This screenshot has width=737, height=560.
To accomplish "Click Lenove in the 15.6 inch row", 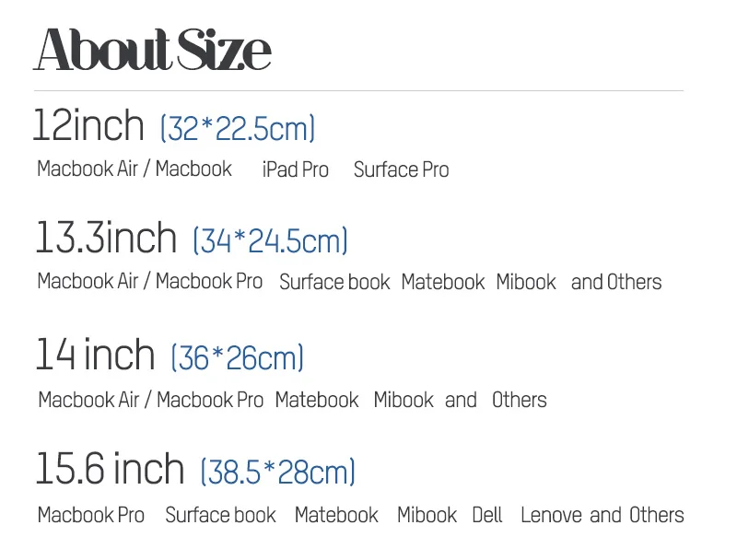I will click(552, 515).
